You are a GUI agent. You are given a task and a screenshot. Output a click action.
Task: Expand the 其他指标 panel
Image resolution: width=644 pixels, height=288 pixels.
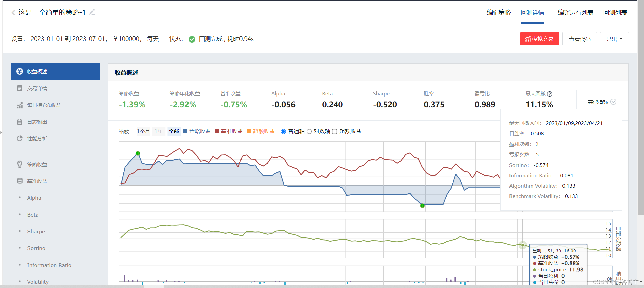(x=602, y=102)
